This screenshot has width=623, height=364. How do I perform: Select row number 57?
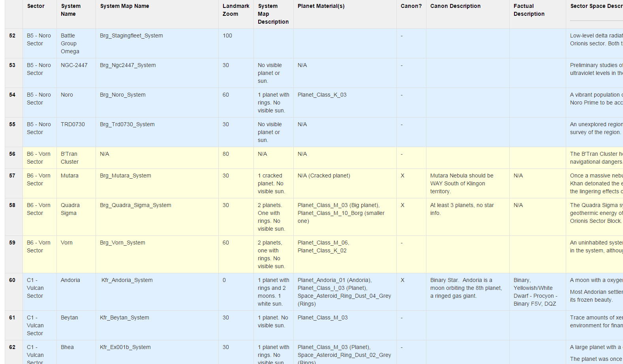click(14, 183)
